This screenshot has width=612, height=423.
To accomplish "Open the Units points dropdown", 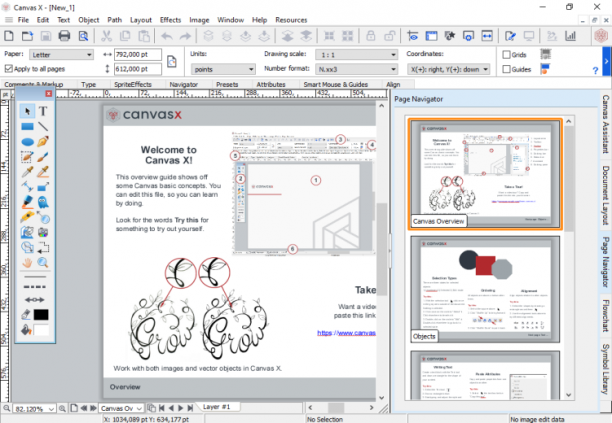I will click(x=223, y=69).
